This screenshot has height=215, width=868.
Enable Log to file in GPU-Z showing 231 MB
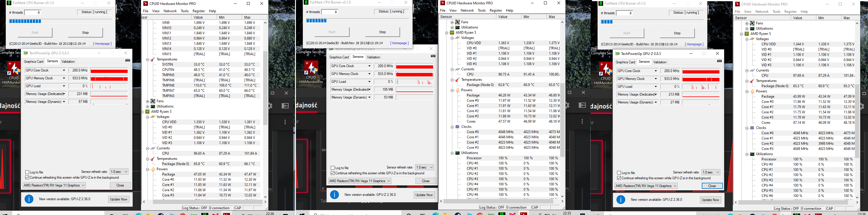click(27, 172)
